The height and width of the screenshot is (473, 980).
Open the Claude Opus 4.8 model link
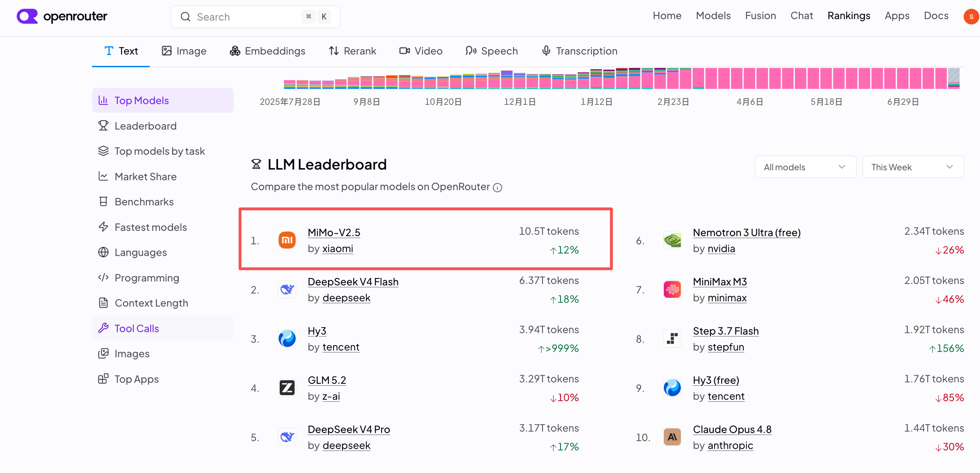coord(732,429)
